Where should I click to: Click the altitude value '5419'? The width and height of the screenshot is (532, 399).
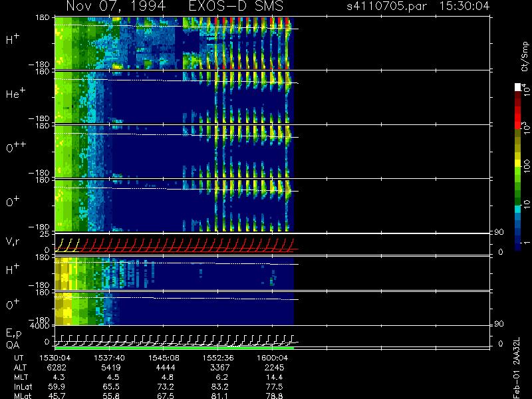point(111,368)
